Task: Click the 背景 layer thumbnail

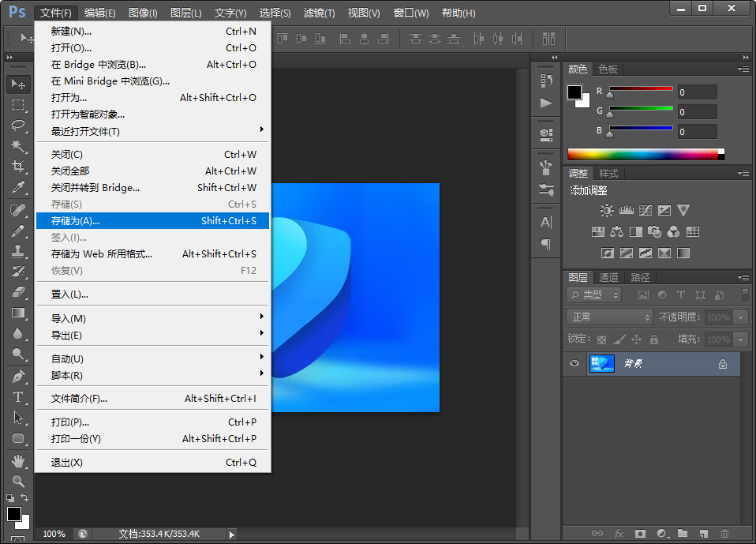Action: coord(602,363)
